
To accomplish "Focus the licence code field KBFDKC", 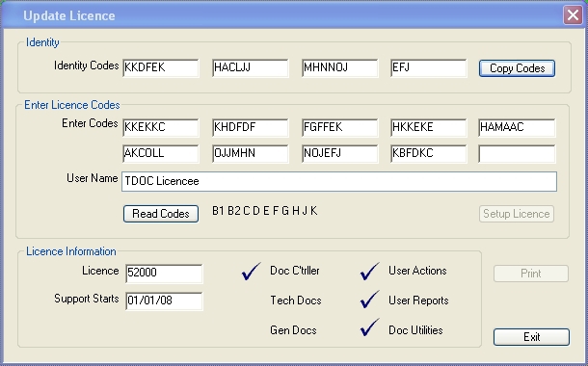I will tap(429, 153).
